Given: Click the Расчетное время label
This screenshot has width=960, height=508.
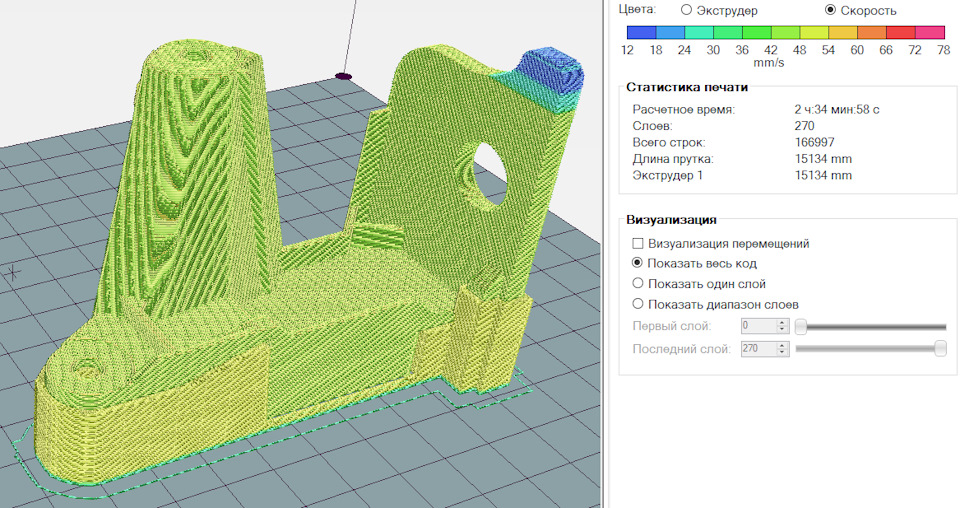Looking at the screenshot, I should click(x=684, y=110).
